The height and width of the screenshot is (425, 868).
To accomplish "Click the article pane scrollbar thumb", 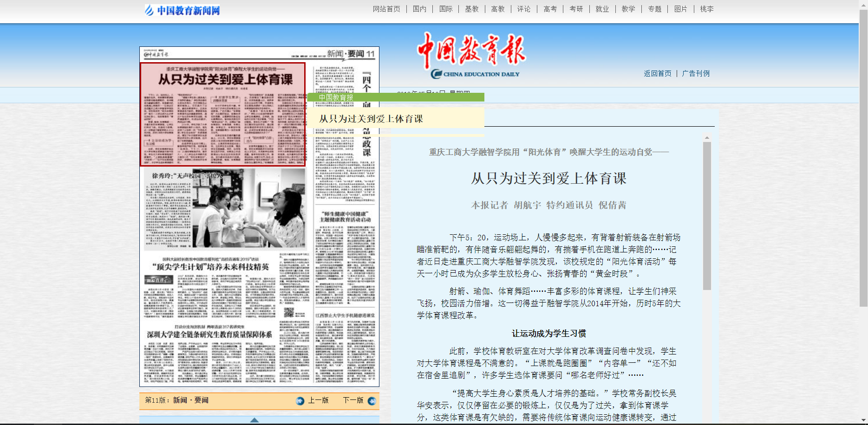I will pyautogui.click(x=706, y=215).
